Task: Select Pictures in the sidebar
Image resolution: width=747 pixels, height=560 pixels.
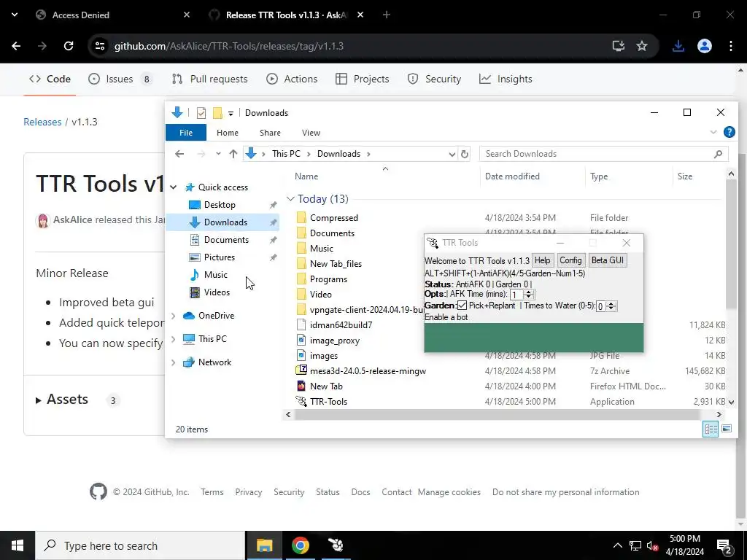Action: tap(219, 257)
